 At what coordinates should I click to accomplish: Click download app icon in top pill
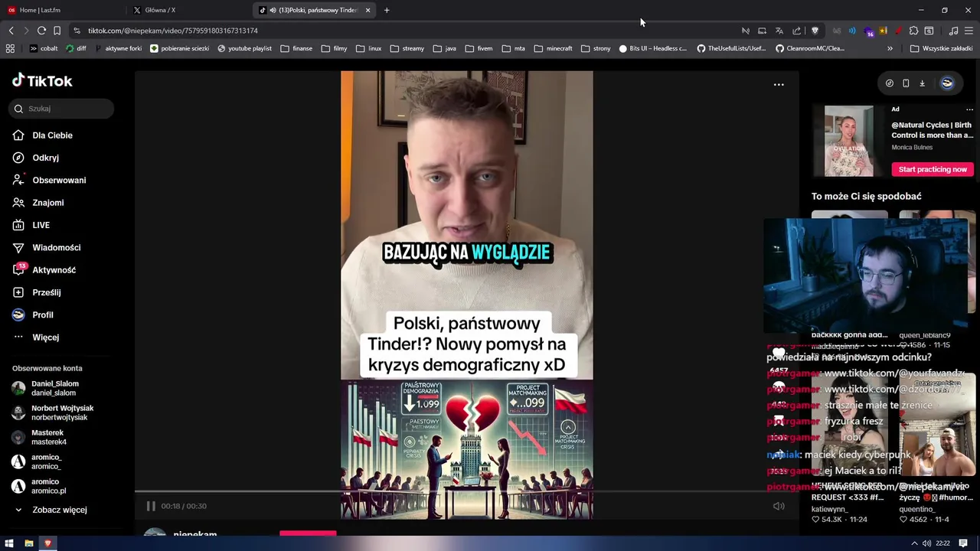tap(922, 83)
